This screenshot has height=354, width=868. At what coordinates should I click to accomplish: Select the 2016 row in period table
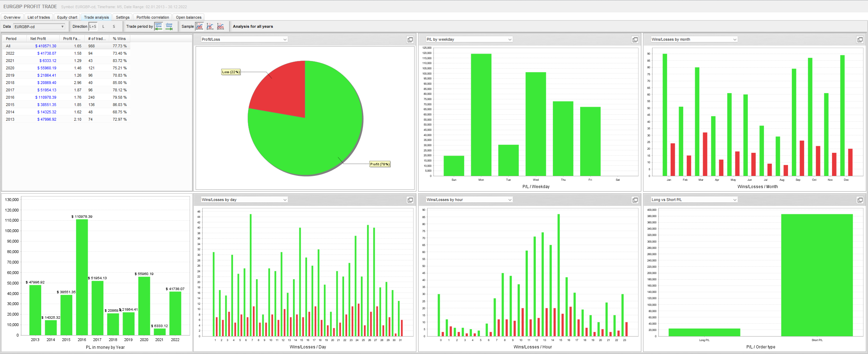click(x=10, y=97)
